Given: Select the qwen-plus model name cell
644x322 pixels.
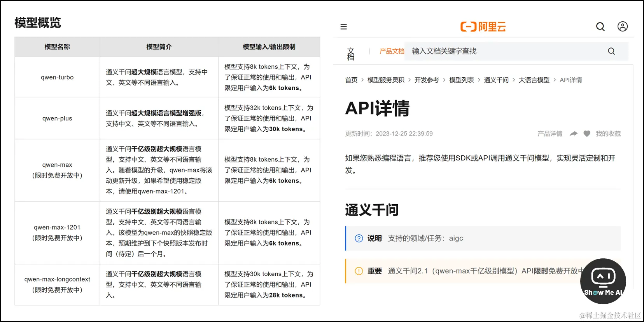Looking at the screenshot, I should [x=57, y=118].
